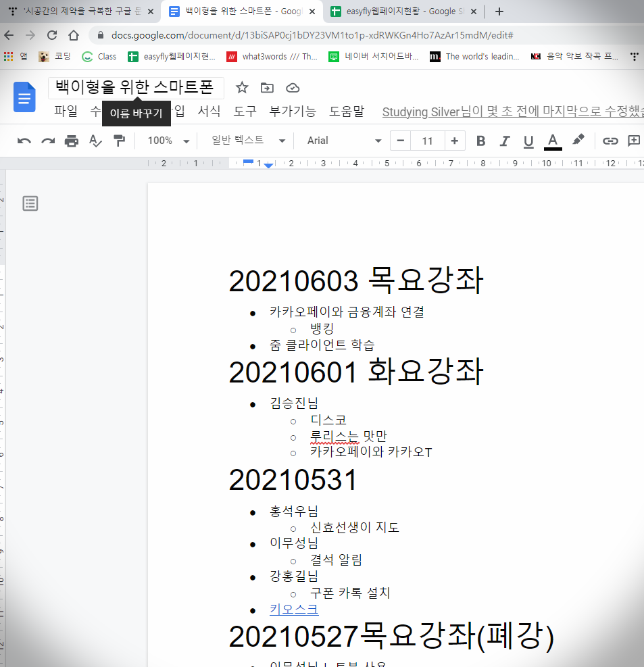Click sub-bullet 루리스는 맛만
644x667 pixels.
pyautogui.click(x=349, y=436)
